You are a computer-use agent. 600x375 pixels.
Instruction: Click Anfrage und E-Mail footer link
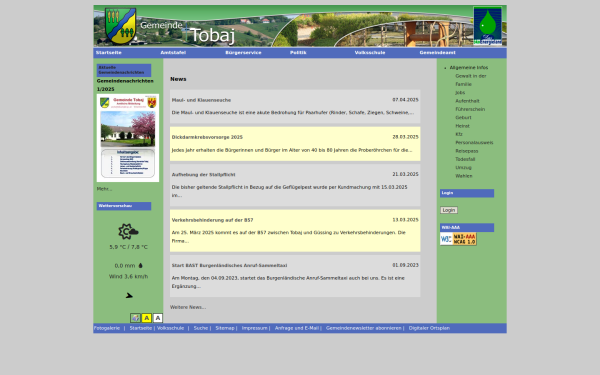pos(297,328)
